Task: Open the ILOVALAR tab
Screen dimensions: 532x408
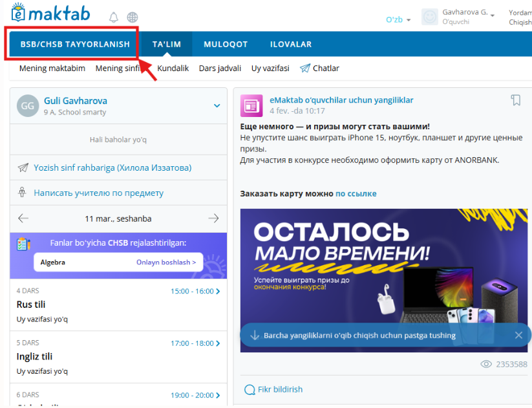Action: 291,45
